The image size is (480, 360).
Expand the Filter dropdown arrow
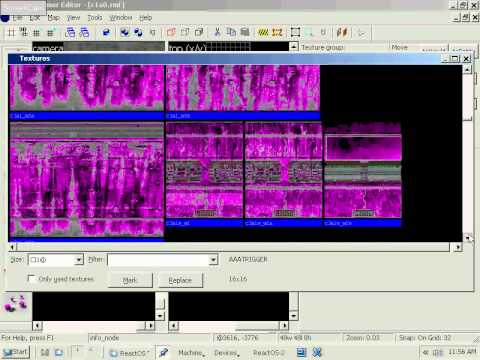213,259
